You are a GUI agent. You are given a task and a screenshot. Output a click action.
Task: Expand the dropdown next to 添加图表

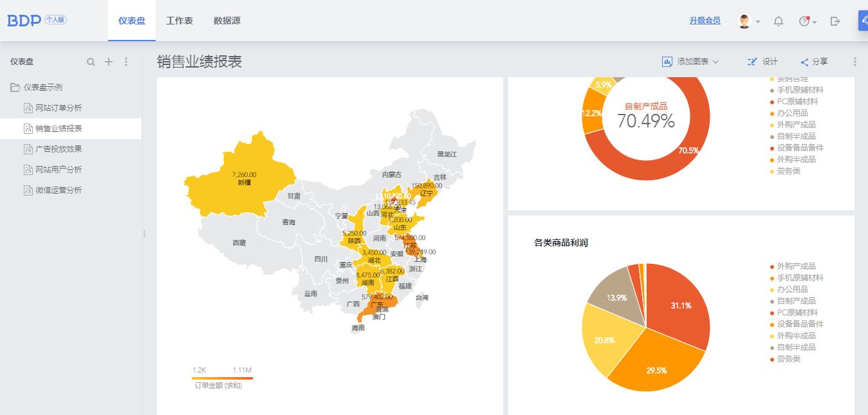click(716, 62)
